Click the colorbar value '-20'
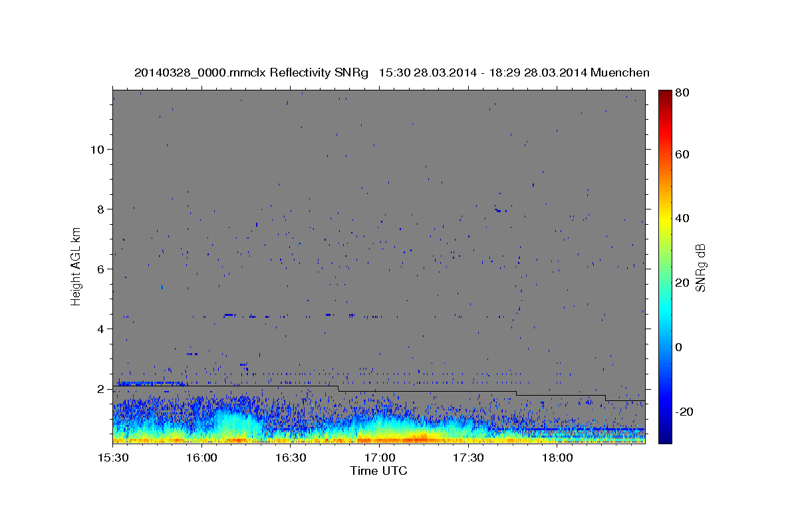 pos(684,412)
